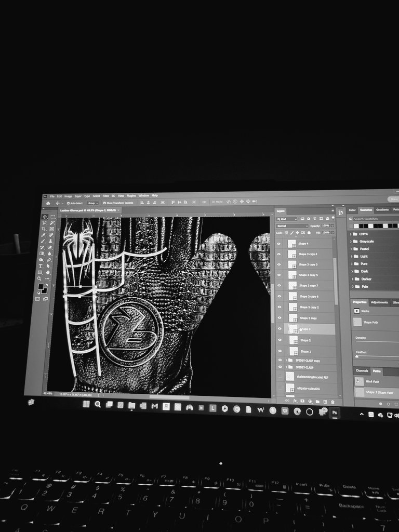The height and width of the screenshot is (532, 399).
Task: Open the Filter menu
Action: click(x=106, y=196)
